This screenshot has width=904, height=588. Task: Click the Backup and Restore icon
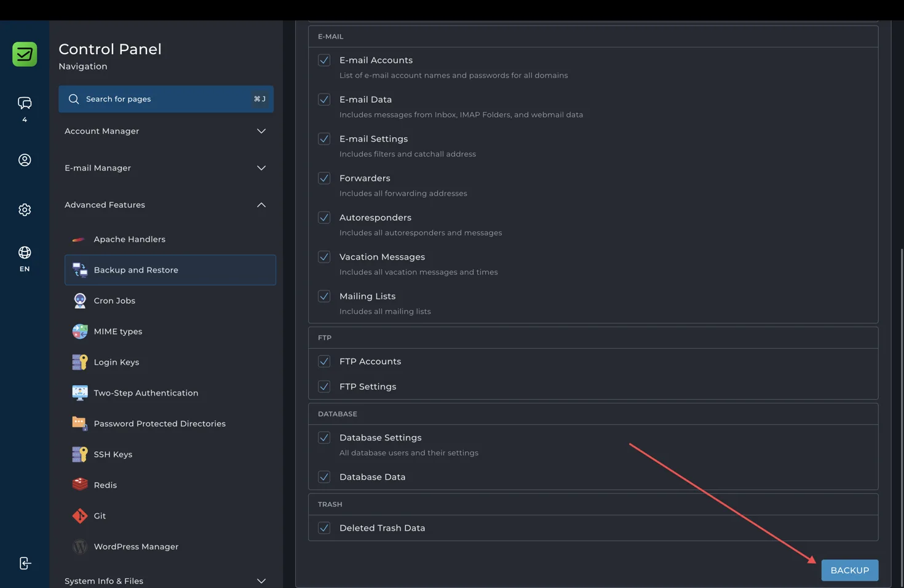pyautogui.click(x=80, y=270)
